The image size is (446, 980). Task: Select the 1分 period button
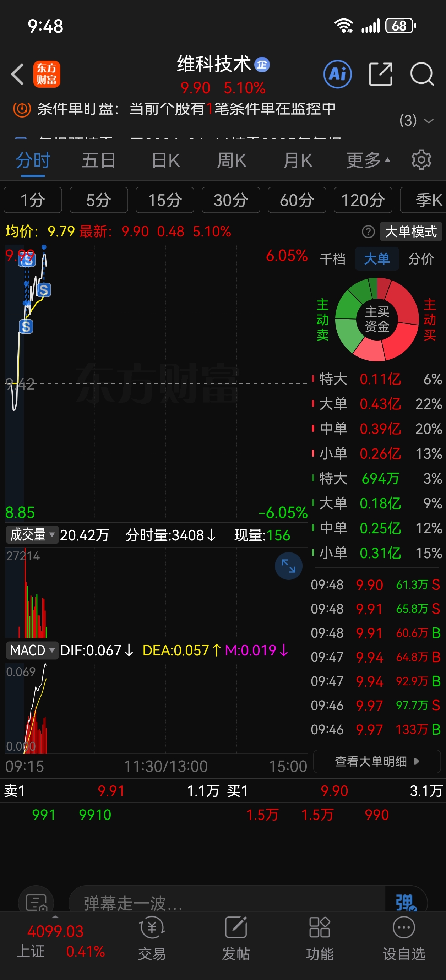tap(33, 200)
